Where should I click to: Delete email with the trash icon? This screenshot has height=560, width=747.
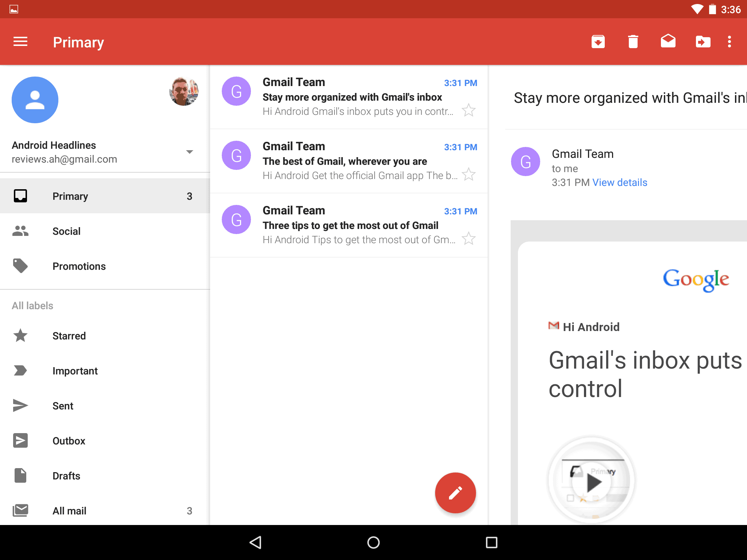click(633, 42)
